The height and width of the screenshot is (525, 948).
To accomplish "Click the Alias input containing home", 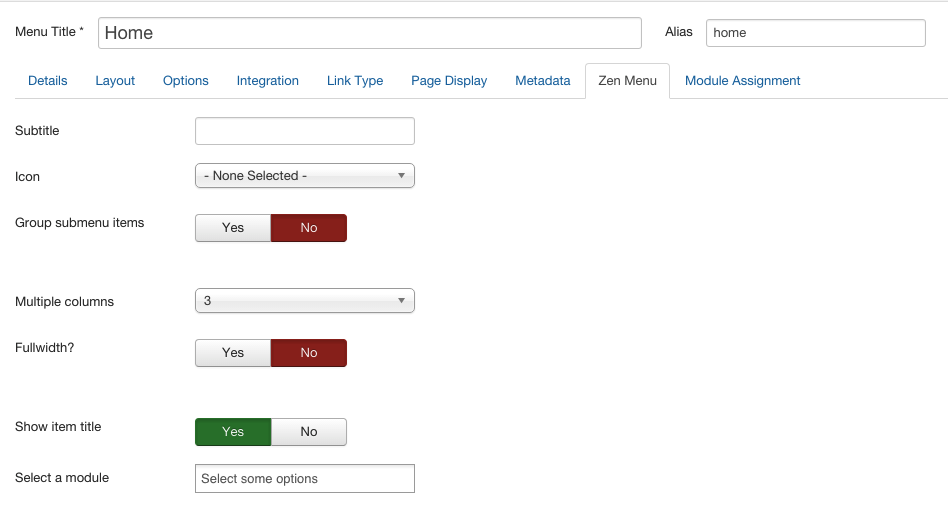I will coord(816,33).
